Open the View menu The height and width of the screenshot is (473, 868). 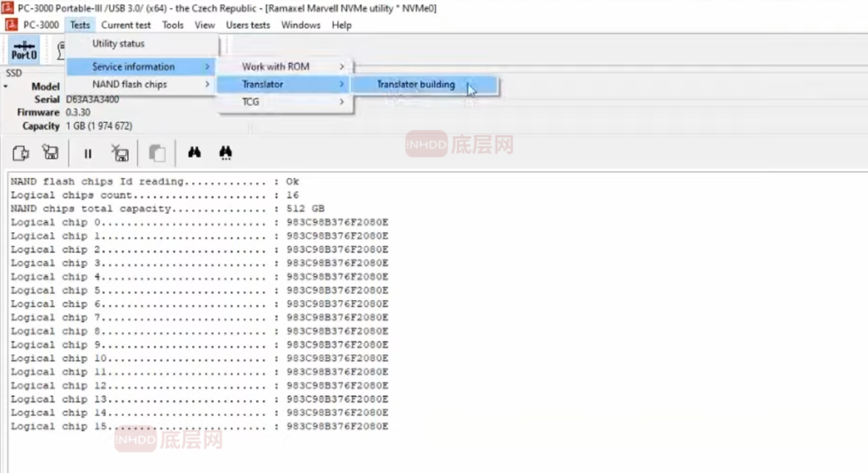(x=204, y=25)
